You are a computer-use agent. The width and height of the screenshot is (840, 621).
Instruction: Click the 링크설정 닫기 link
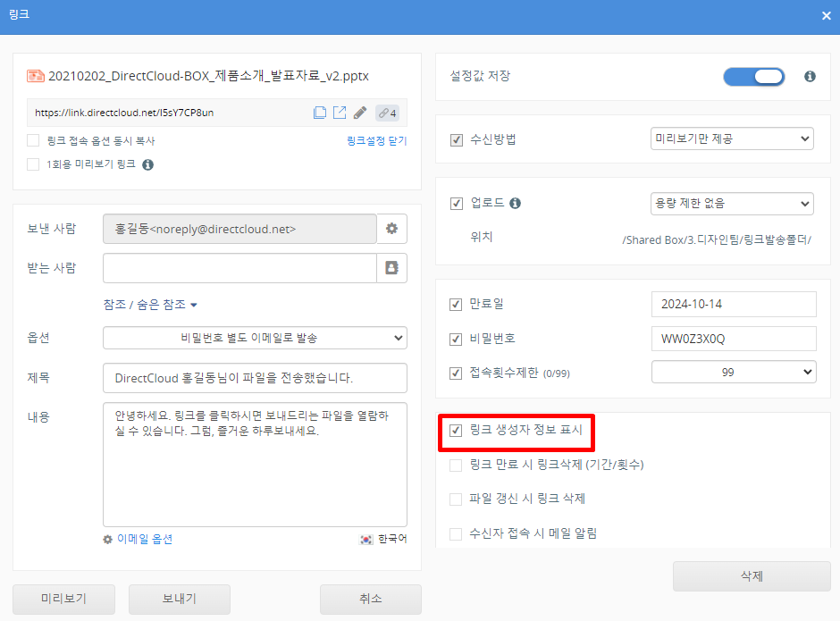click(x=376, y=141)
